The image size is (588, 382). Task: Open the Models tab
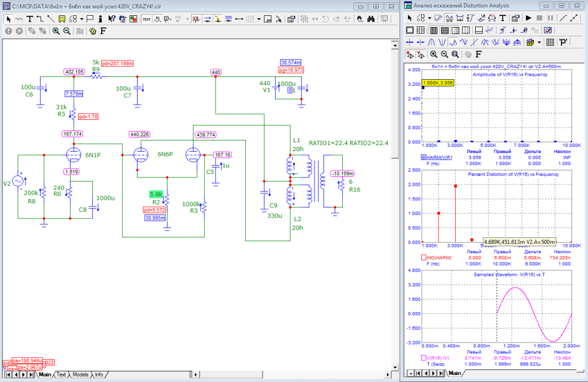point(80,374)
